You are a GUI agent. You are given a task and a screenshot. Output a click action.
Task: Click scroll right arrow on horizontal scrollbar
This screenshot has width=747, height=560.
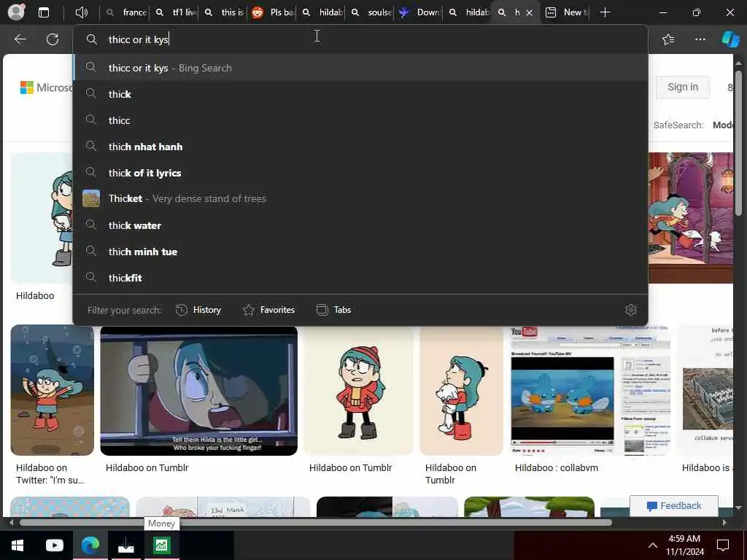click(724, 522)
